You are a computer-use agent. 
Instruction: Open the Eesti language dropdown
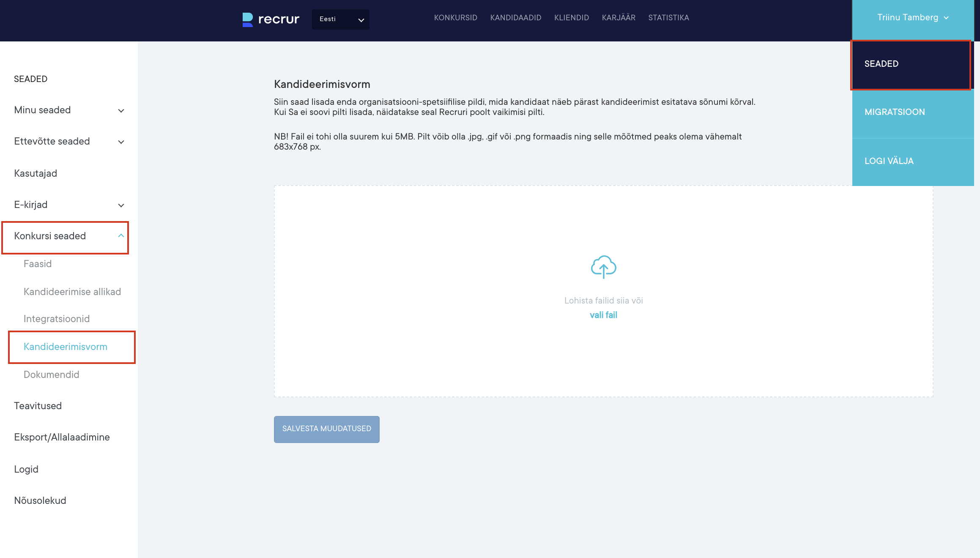pyautogui.click(x=340, y=19)
